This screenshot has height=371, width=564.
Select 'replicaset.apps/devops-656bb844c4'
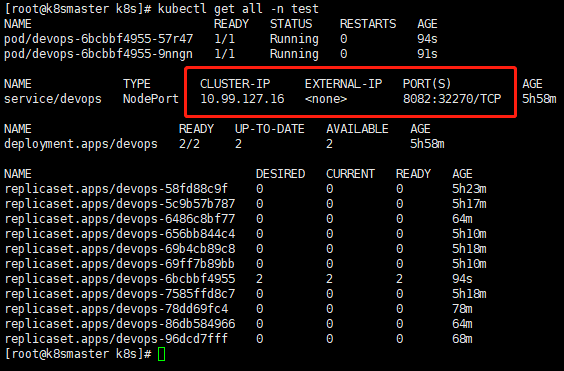point(120,234)
